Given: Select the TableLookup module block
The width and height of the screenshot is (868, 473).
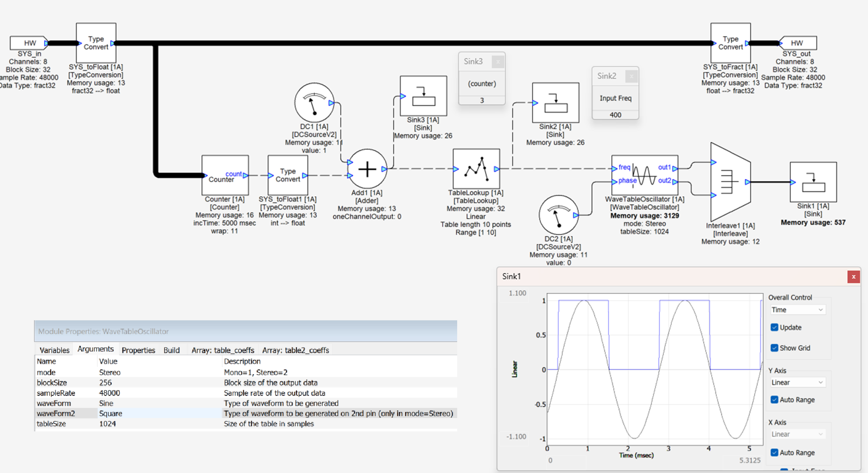Looking at the screenshot, I should point(476,169).
